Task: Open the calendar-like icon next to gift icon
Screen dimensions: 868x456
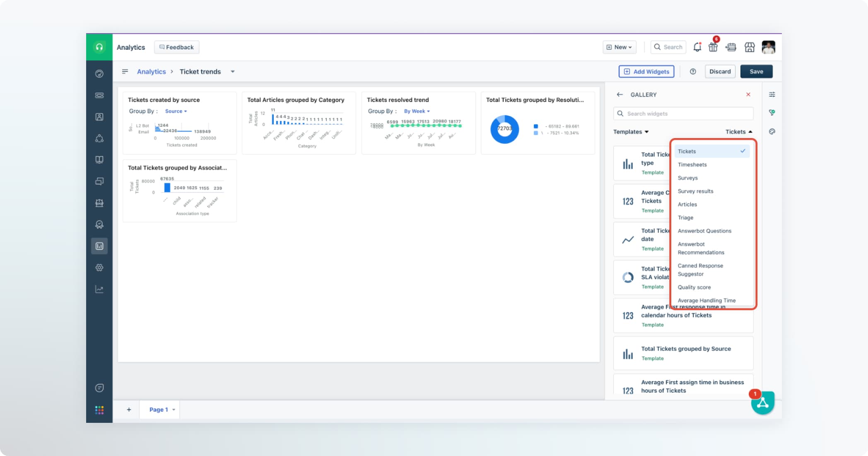Action: [x=731, y=47]
